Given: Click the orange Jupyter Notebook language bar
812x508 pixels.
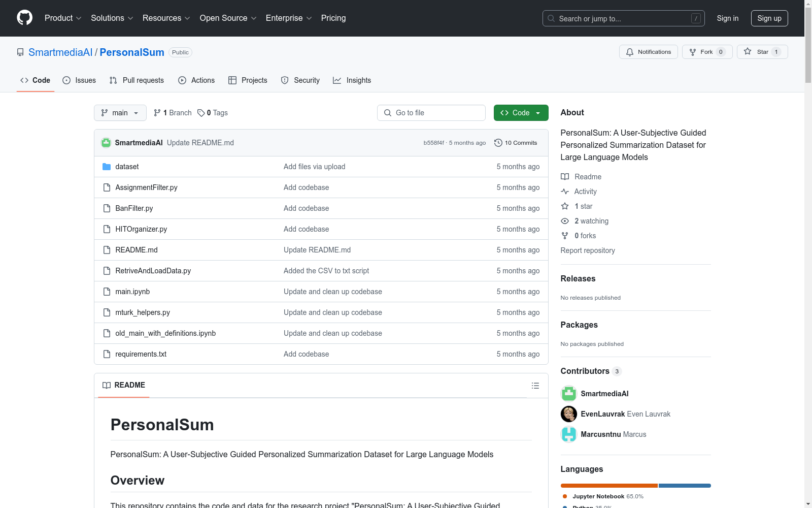Looking at the screenshot, I should tap(609, 486).
